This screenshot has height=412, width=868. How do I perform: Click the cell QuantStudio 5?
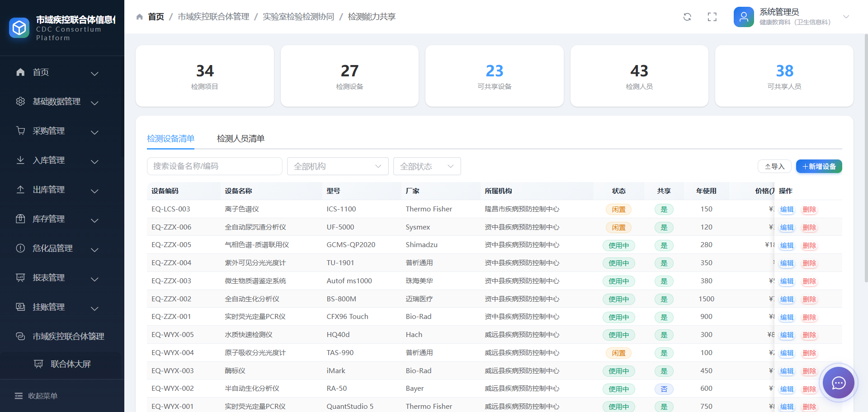(350, 406)
